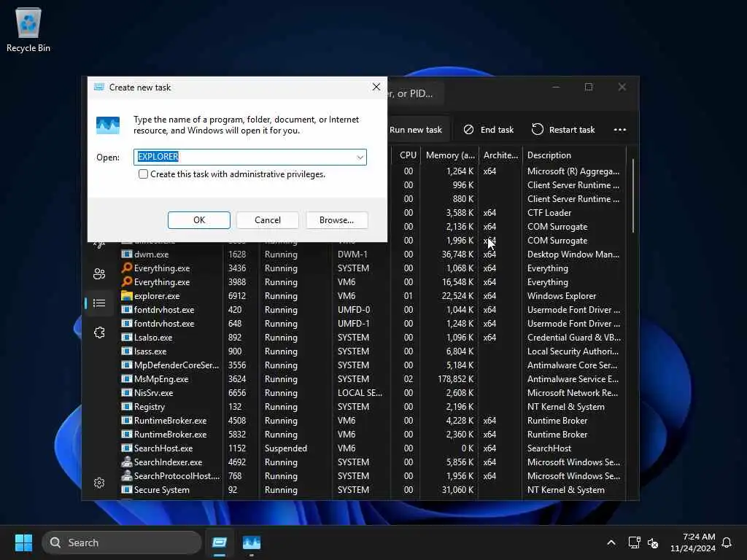Open the Recycle Bin desktop icon

(x=28, y=29)
